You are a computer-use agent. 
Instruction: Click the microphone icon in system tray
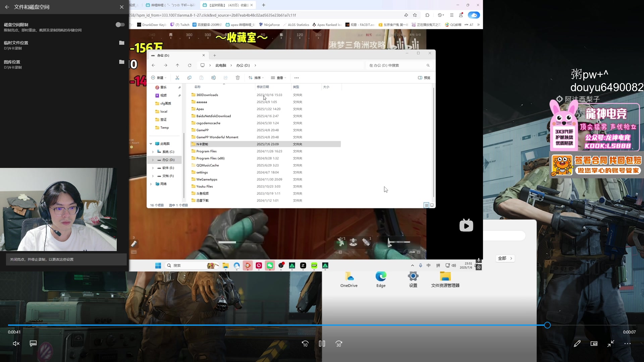tap(420, 265)
